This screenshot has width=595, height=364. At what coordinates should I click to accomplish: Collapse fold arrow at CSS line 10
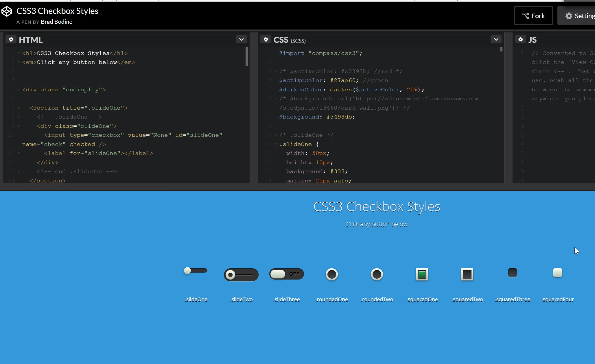(276, 144)
